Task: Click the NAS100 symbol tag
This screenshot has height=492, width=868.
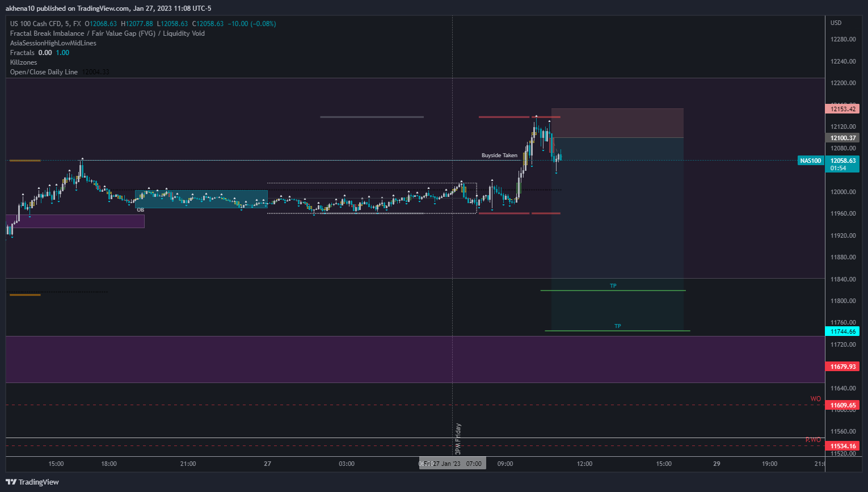Action: 810,161
